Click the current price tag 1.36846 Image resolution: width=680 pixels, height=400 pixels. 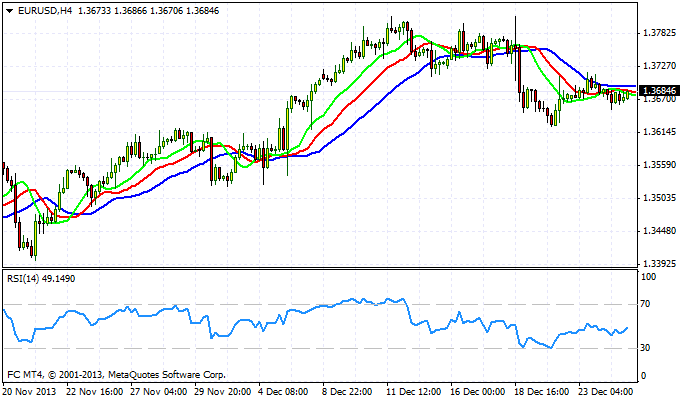point(659,91)
